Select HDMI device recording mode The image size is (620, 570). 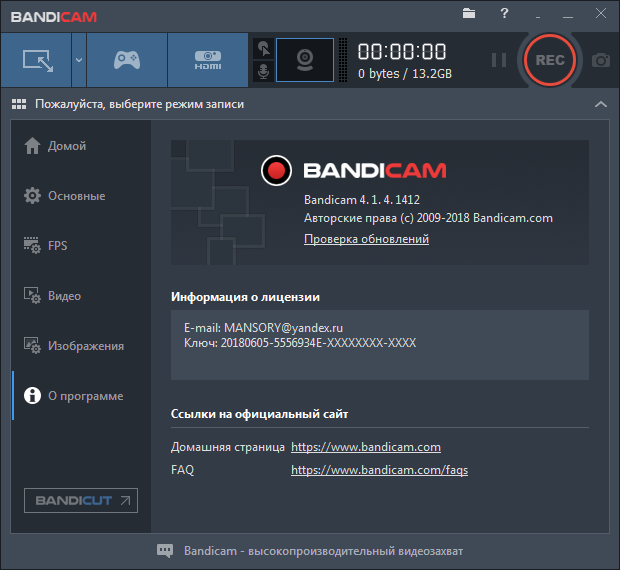(207, 60)
